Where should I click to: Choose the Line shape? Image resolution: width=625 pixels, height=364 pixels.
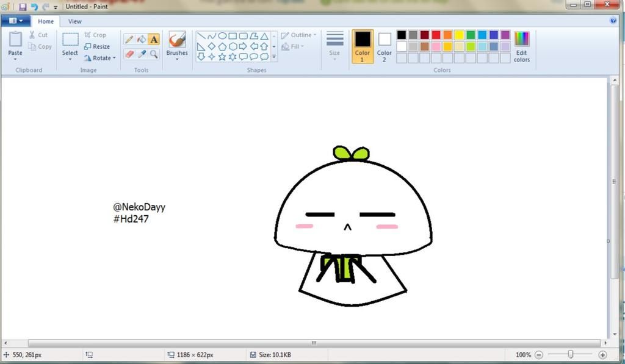click(x=201, y=36)
